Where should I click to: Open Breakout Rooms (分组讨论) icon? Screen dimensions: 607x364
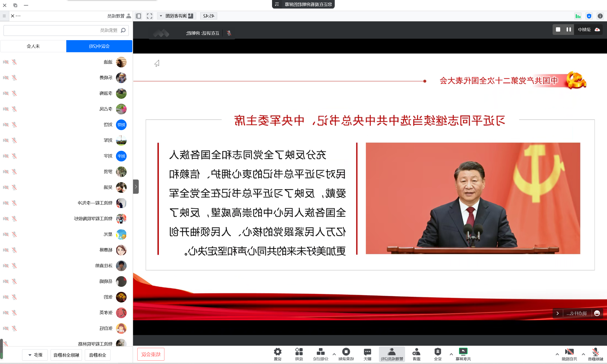[x=320, y=352]
